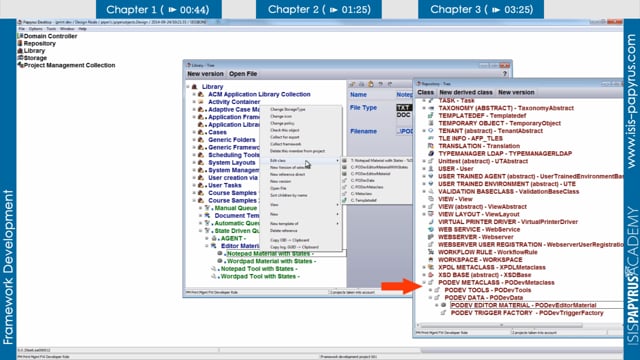Click the TEMPLATEDEF class icon
This screenshot has width=640, height=360.
click(431, 116)
